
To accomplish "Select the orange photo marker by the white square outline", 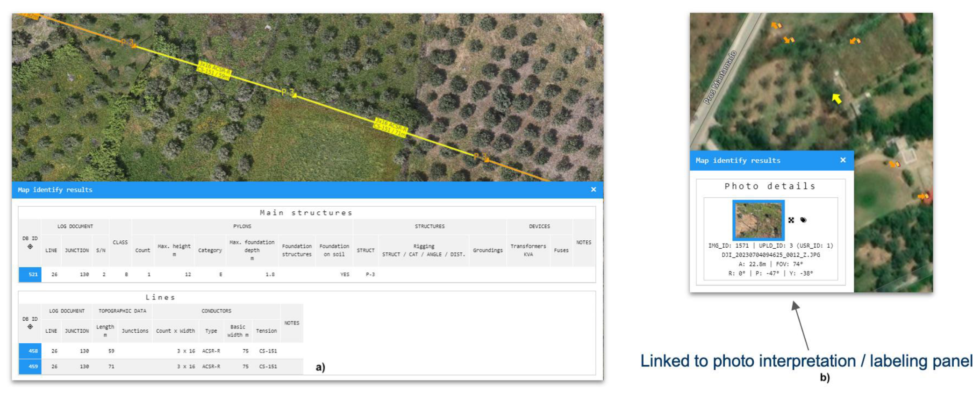I will (x=894, y=164).
